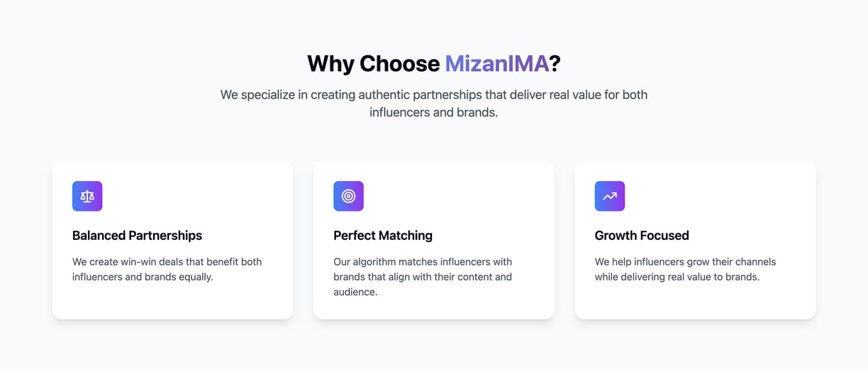Click "brands that align with their content" line

(x=423, y=277)
